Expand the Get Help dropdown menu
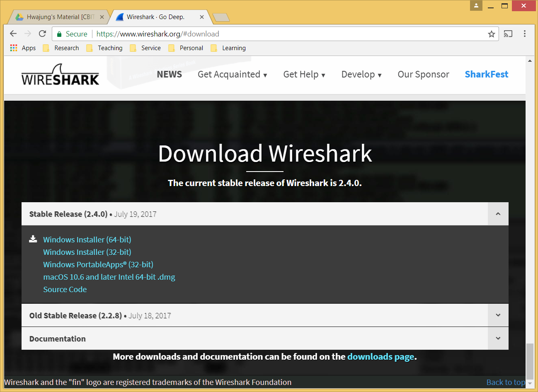This screenshot has height=392, width=538. (304, 75)
